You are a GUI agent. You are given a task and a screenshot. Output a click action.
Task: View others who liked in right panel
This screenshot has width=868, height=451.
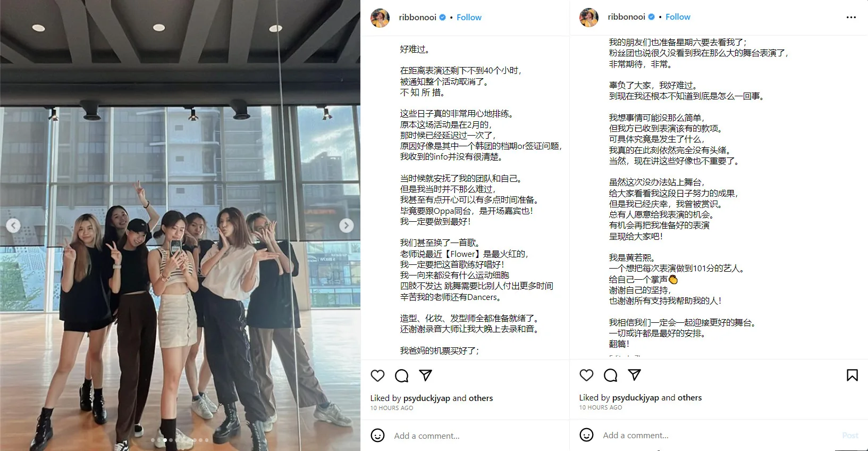coord(689,397)
